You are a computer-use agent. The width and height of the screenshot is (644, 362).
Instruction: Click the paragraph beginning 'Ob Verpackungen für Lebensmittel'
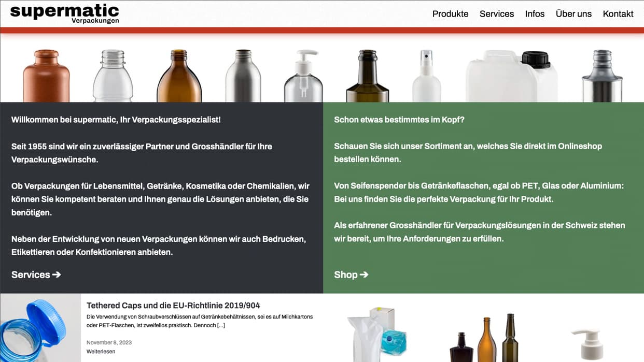click(160, 199)
